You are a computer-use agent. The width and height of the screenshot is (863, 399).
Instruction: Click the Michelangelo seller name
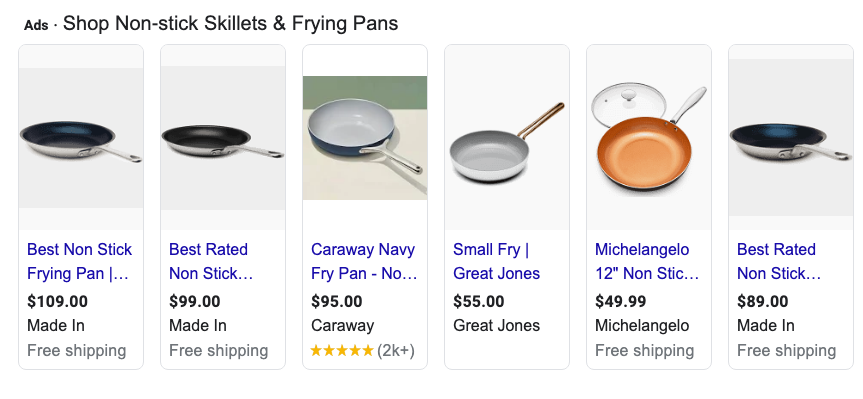click(642, 326)
